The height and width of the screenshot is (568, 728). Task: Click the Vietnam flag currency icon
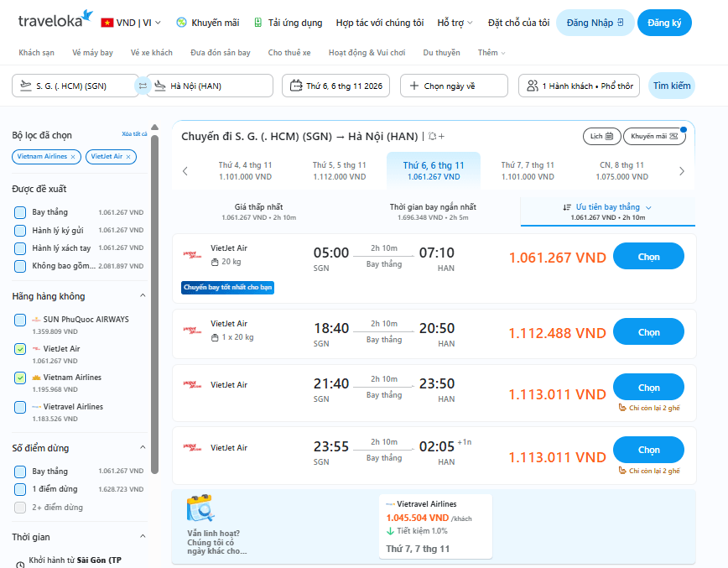point(107,23)
